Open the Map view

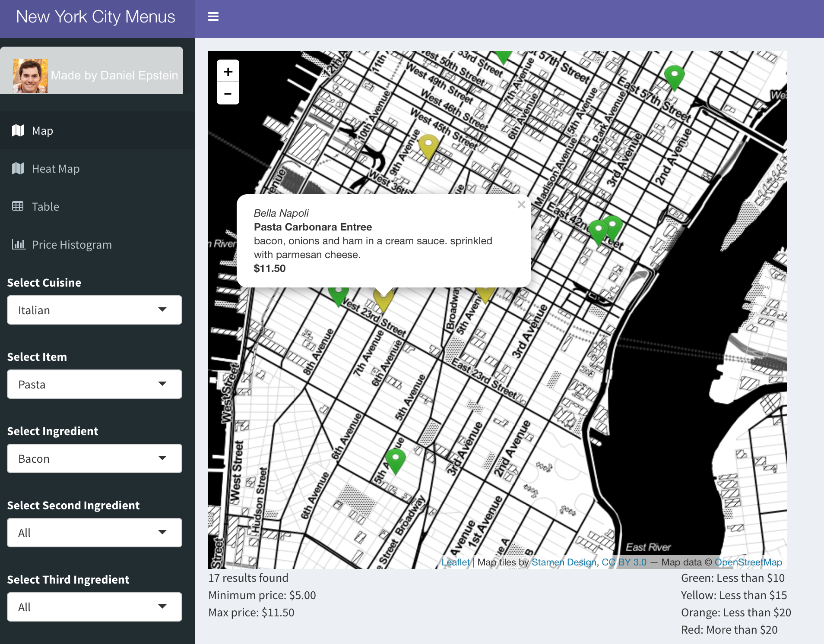[x=42, y=131]
